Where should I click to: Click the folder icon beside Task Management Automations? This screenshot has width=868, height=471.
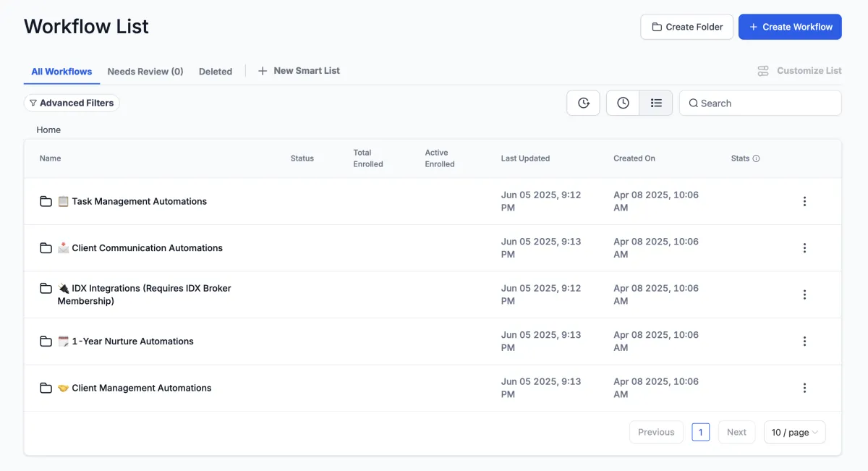point(46,202)
